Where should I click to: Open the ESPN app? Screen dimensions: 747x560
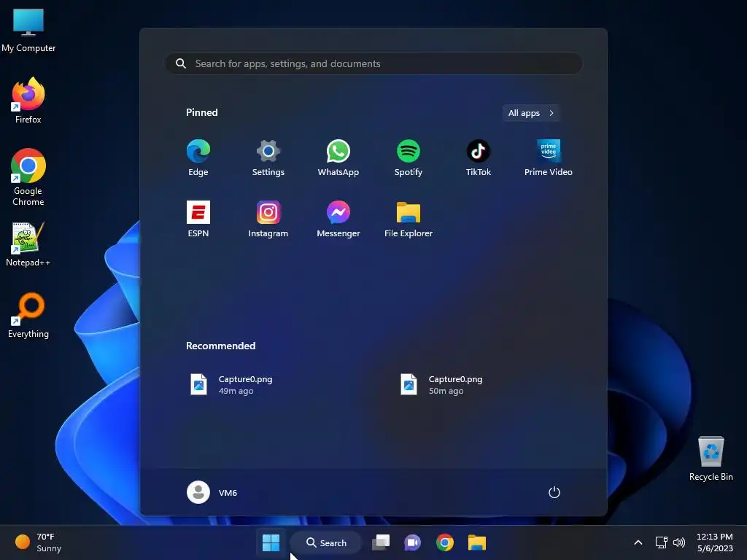coord(198,219)
